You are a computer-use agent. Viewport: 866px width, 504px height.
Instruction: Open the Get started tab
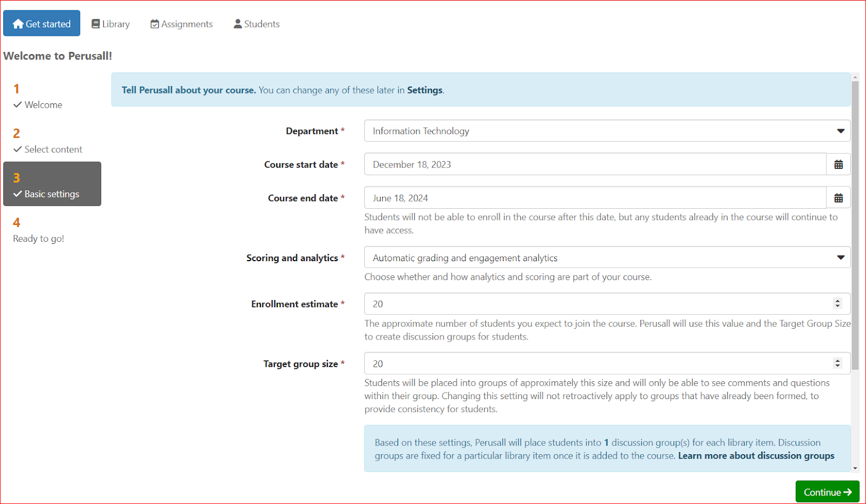pos(42,23)
